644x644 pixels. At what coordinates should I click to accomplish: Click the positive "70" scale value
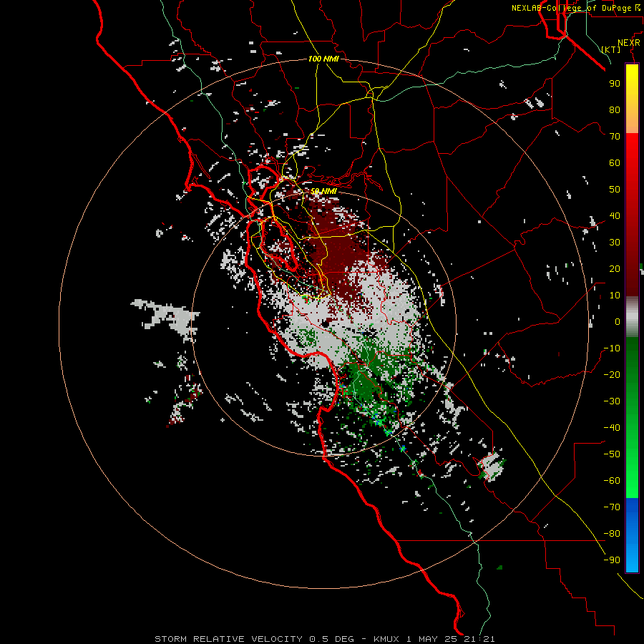pyautogui.click(x=615, y=137)
